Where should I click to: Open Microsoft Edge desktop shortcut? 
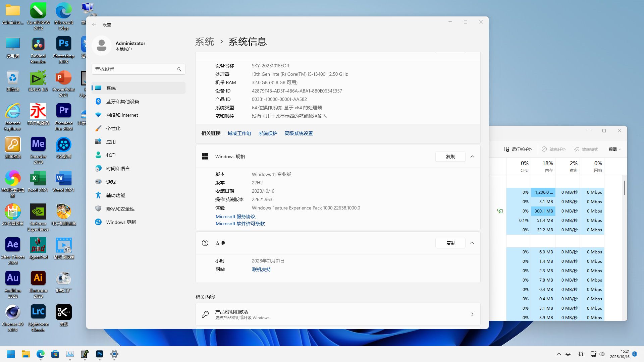64,16
